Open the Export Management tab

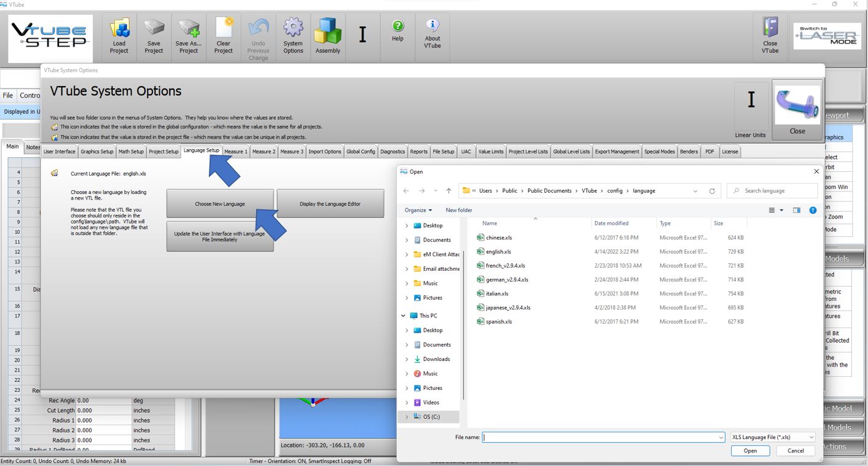617,152
